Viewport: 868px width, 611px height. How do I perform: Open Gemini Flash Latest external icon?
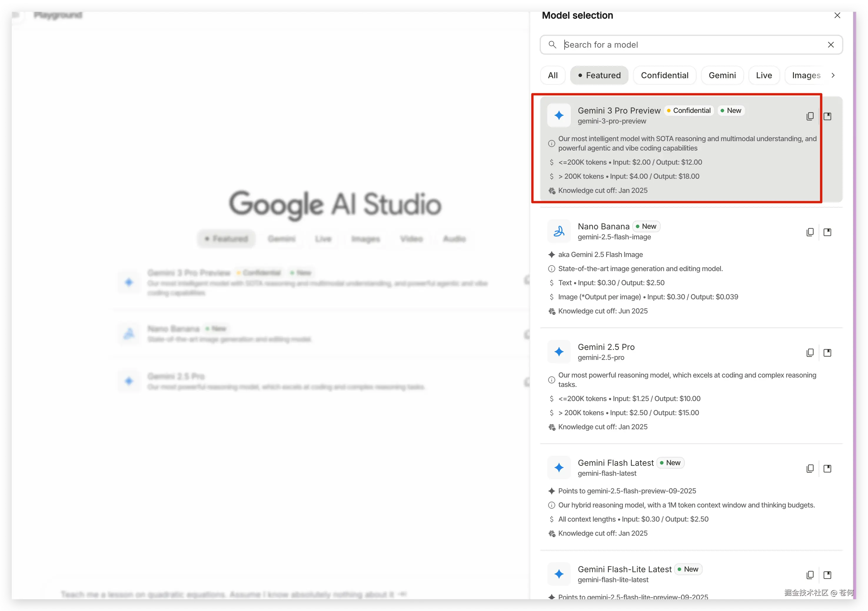pyautogui.click(x=827, y=469)
